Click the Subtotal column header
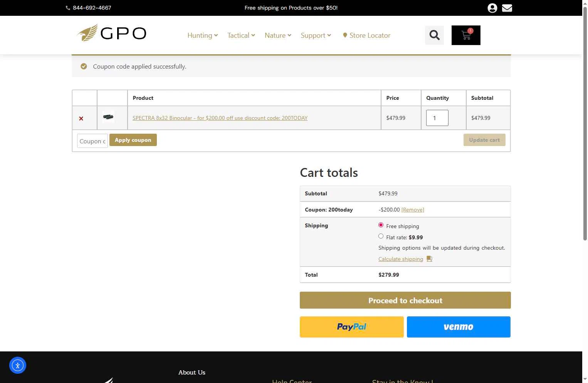588x383 pixels. pyautogui.click(x=482, y=98)
